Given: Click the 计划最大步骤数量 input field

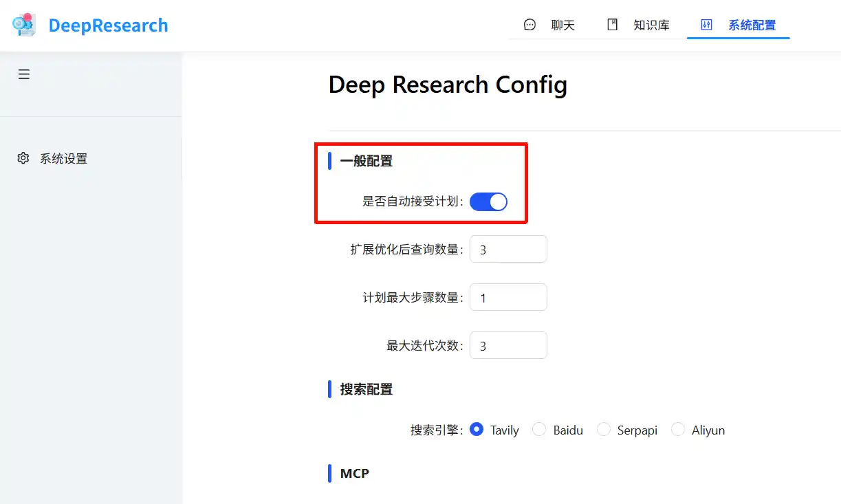Looking at the screenshot, I should [508, 297].
